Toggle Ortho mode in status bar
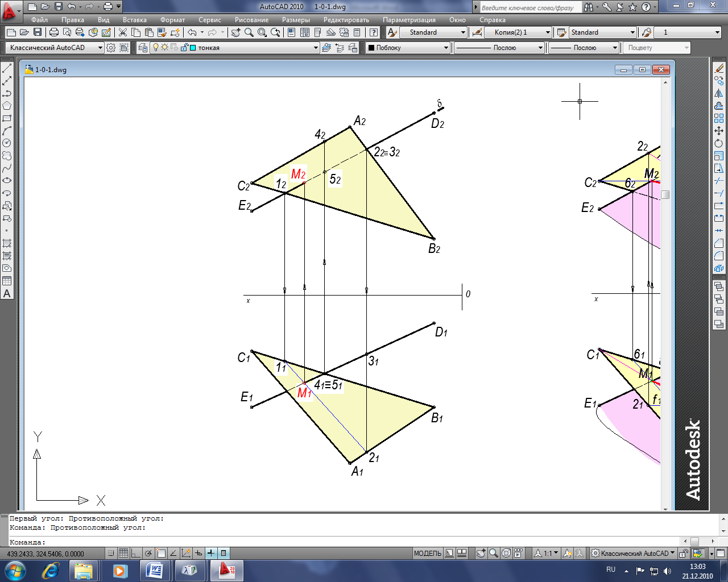 (136, 553)
